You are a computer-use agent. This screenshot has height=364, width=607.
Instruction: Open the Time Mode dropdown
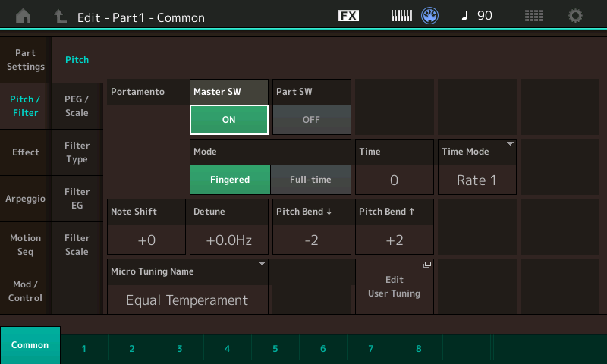click(477, 167)
